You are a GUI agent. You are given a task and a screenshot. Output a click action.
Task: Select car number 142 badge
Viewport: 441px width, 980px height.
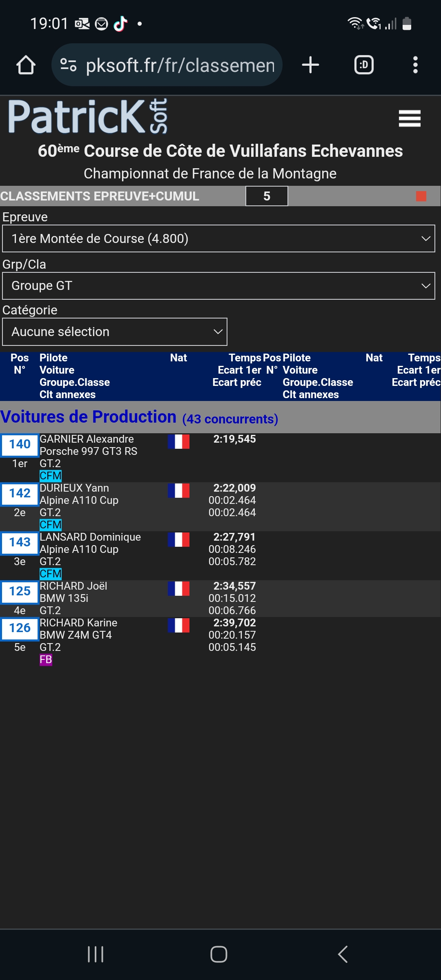click(x=20, y=493)
